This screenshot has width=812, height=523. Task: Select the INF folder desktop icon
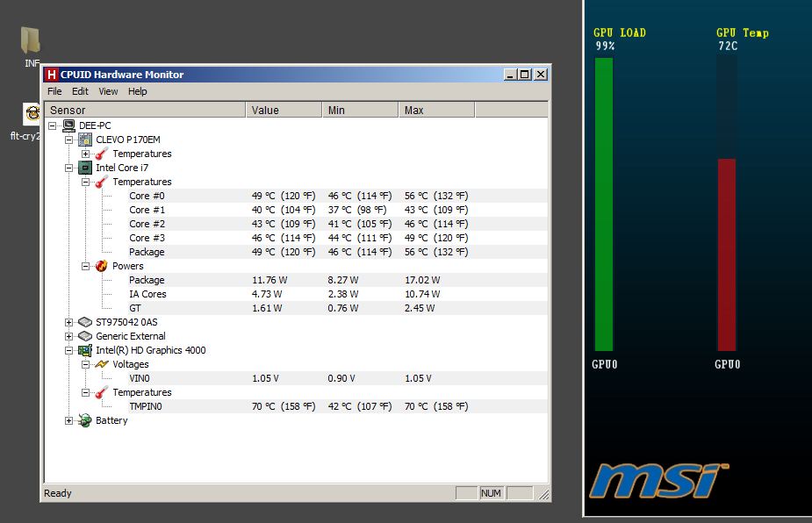pyautogui.click(x=31, y=47)
